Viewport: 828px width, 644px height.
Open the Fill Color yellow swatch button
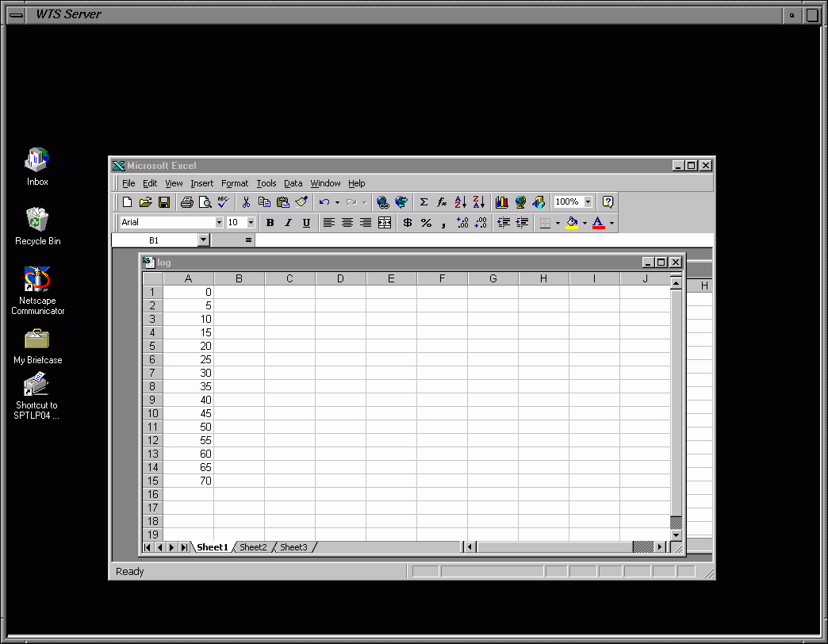[572, 223]
